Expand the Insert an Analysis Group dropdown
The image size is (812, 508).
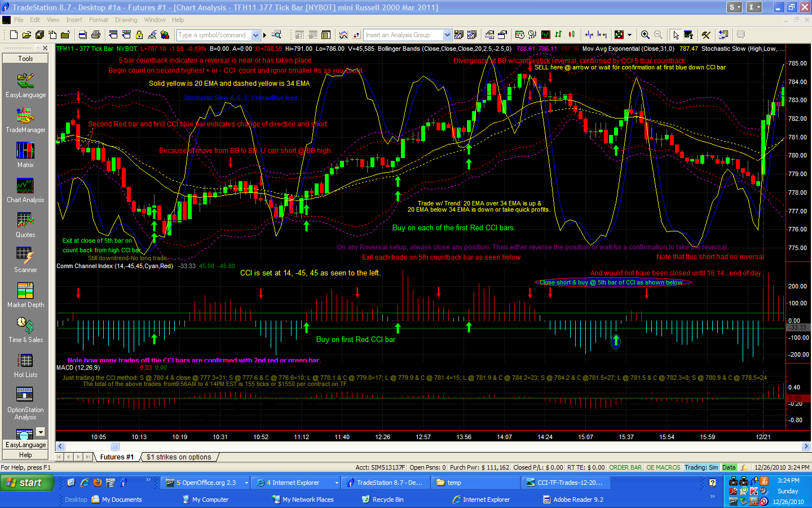pos(447,35)
